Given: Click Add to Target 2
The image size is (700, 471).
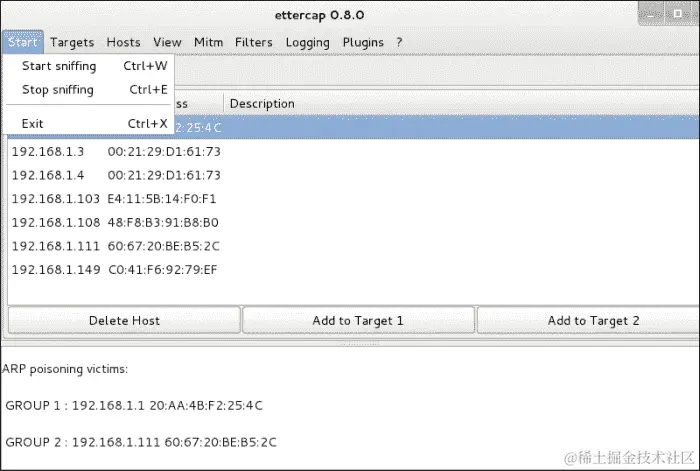Looking at the screenshot, I should 589,321.
